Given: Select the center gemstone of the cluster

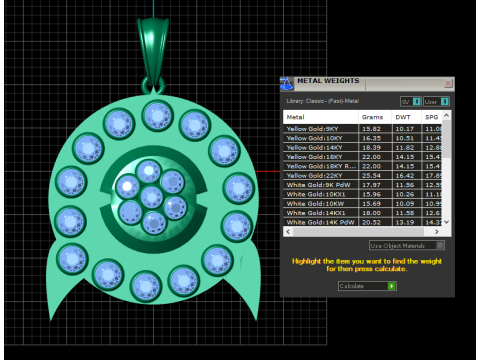Looking at the screenshot, I should point(151,197).
